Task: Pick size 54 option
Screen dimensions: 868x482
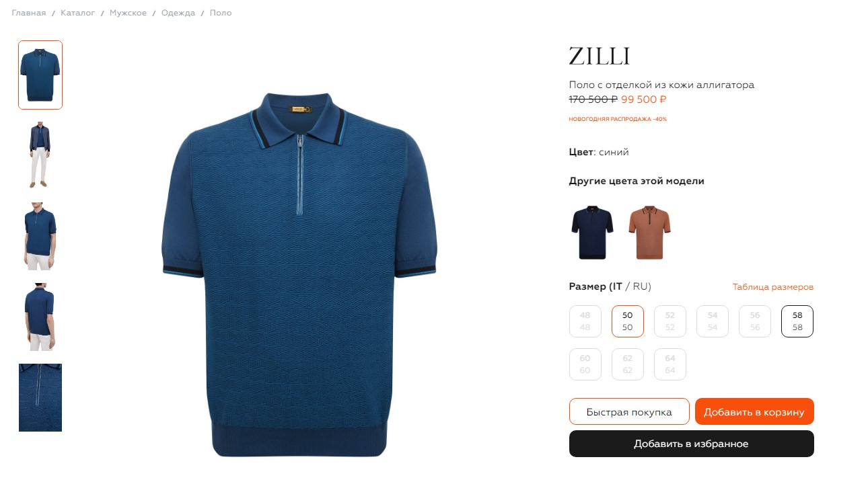Action: coord(713,321)
